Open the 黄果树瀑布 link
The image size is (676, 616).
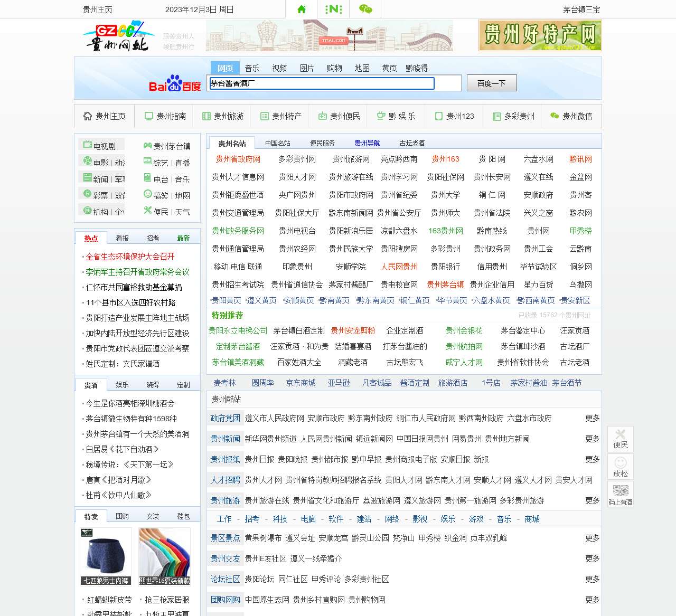263,538
